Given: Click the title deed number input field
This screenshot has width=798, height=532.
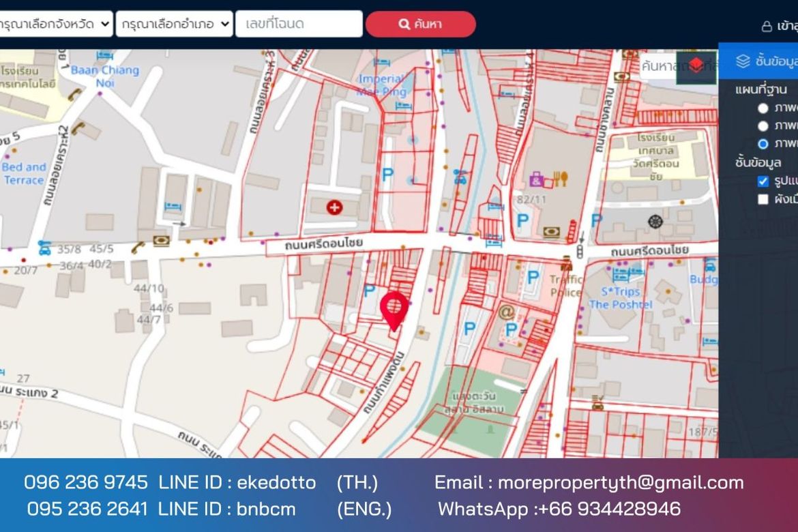Looking at the screenshot, I should [299, 24].
